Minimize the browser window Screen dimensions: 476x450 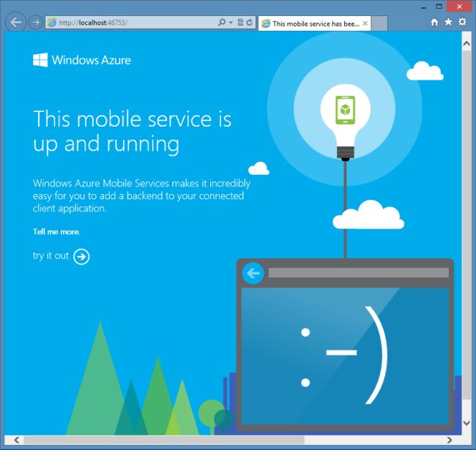click(424, 7)
